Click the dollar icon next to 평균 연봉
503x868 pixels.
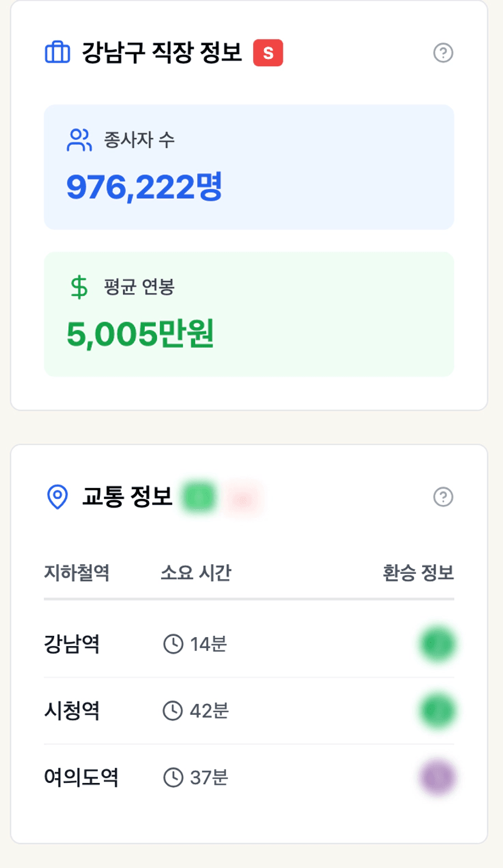click(78, 288)
